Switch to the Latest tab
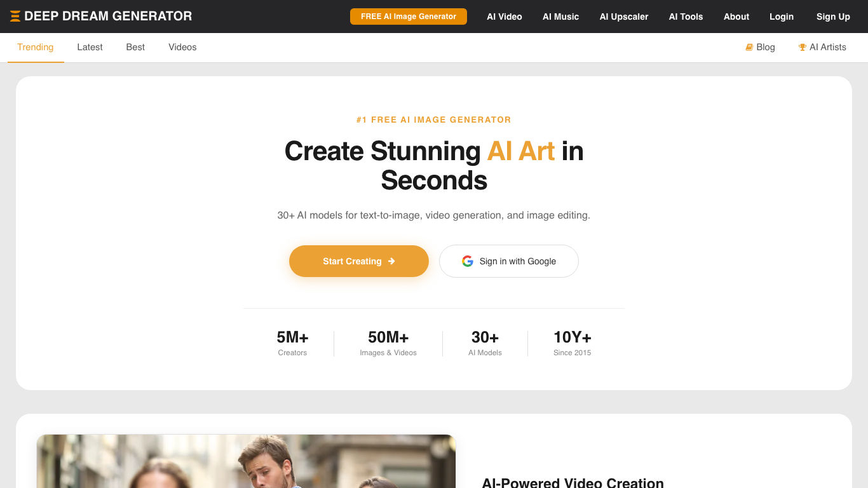The height and width of the screenshot is (488, 868). 90,48
